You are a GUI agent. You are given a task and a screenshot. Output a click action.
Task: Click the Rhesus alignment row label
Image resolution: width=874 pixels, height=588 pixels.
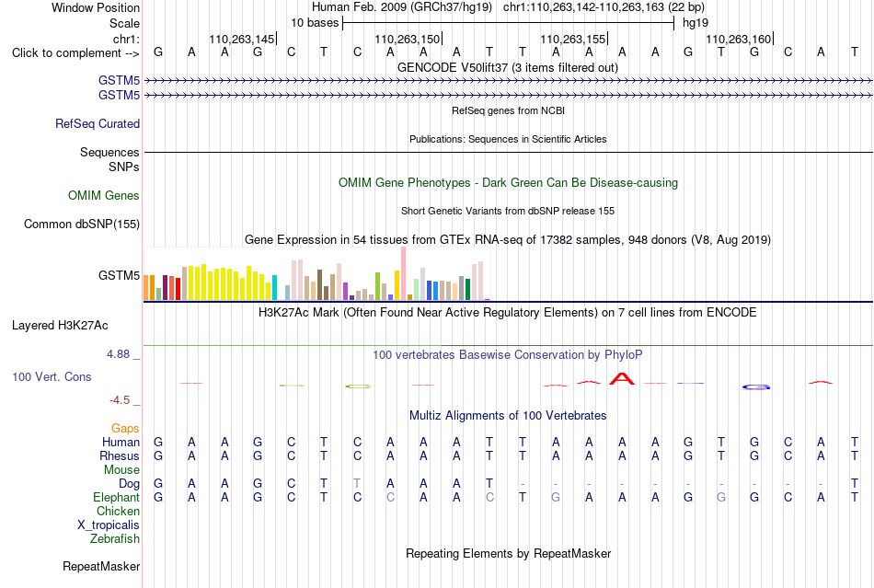[120, 455]
